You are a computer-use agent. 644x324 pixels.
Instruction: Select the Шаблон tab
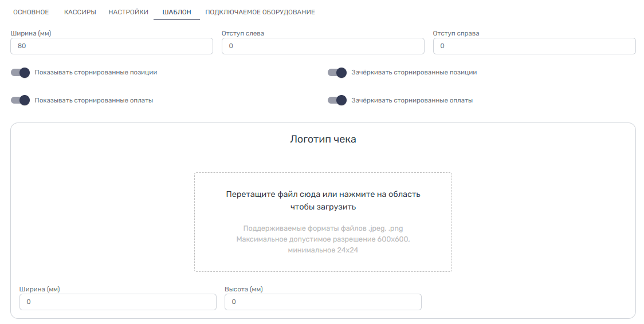[x=176, y=12]
